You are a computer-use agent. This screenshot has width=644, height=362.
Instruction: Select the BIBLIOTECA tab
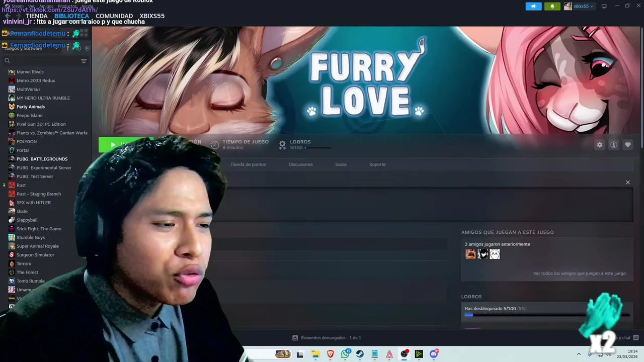click(x=71, y=16)
